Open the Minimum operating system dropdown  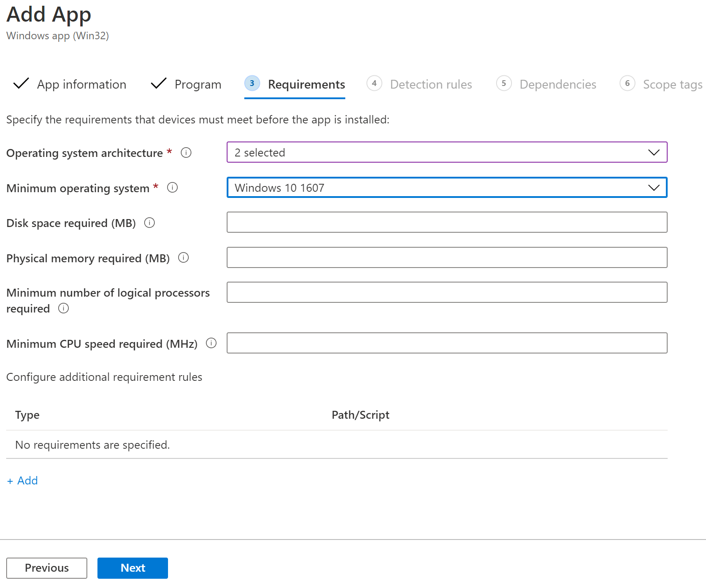[447, 187]
